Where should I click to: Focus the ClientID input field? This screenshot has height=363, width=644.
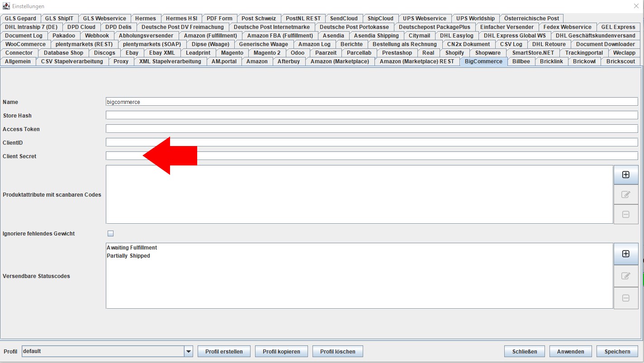pyautogui.click(x=372, y=142)
